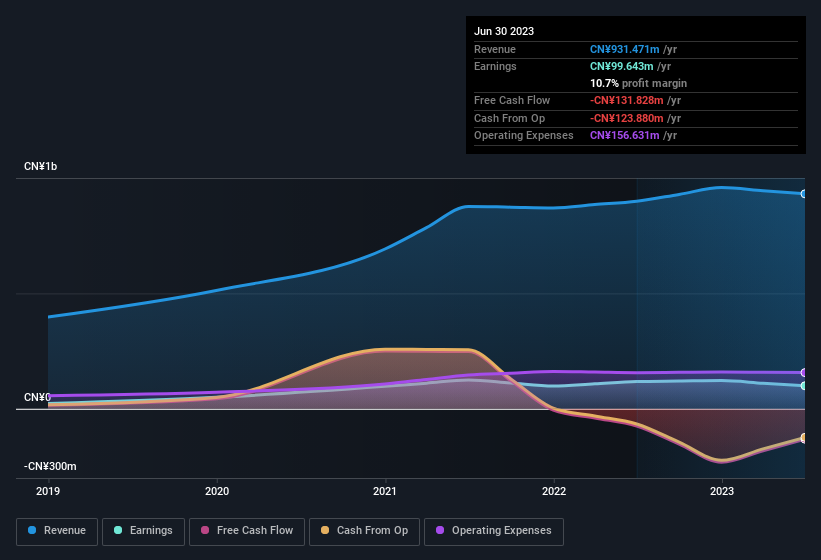Click the Free Cash Flow label in tooltip
Image resolution: width=821 pixels, height=560 pixels.
512,100
